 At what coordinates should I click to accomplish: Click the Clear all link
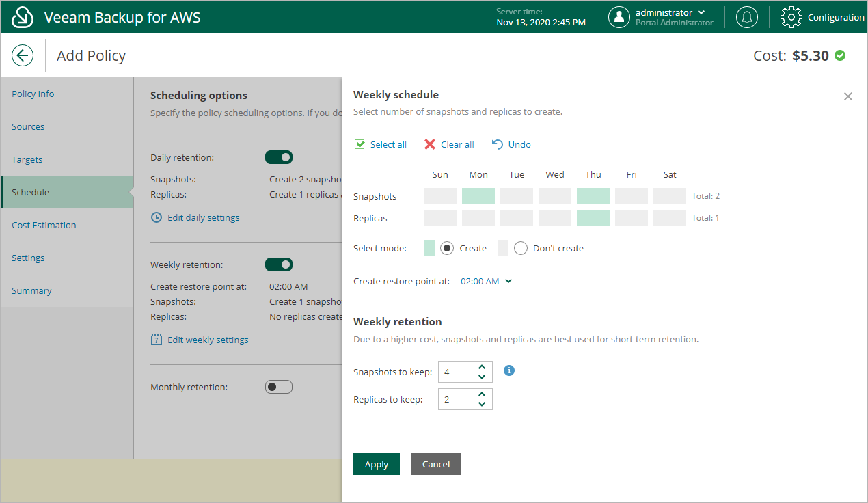(x=457, y=144)
